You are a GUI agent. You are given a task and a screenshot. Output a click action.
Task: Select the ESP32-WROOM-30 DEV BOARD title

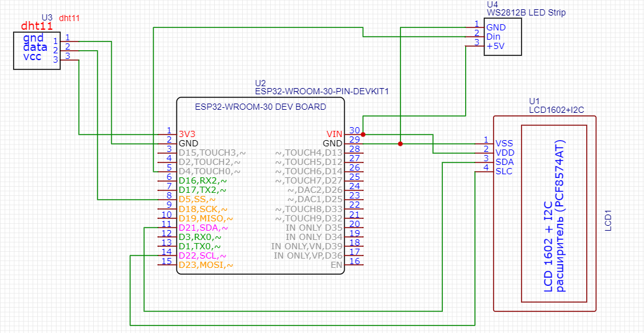[260, 107]
